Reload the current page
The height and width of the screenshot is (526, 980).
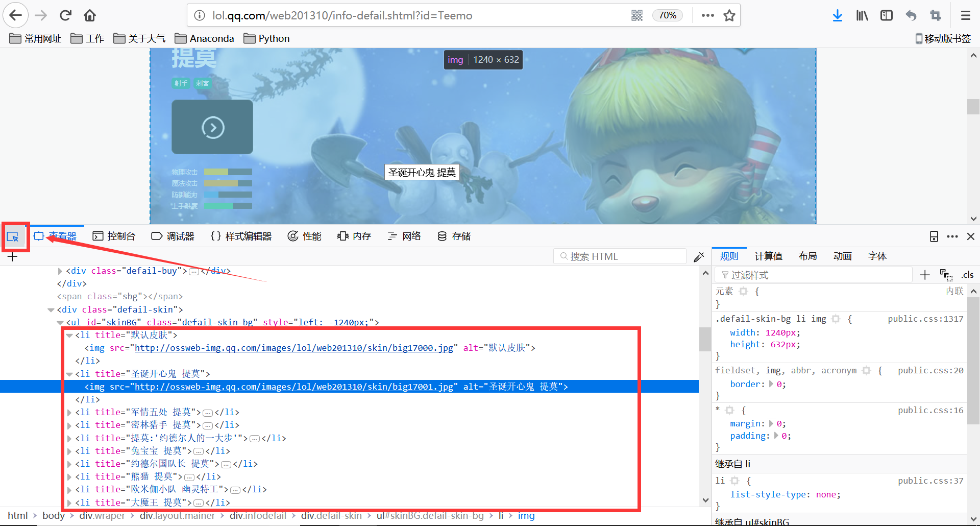[x=65, y=15]
